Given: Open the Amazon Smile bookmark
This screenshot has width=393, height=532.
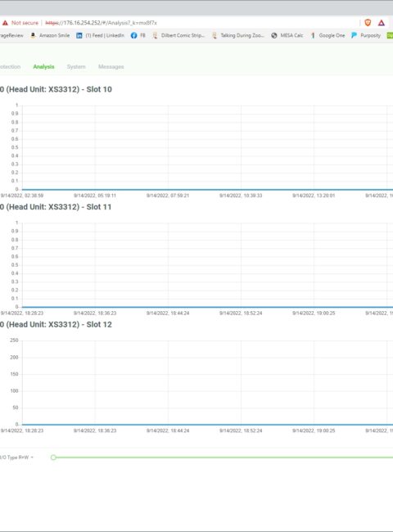Looking at the screenshot, I should pyautogui.click(x=50, y=35).
